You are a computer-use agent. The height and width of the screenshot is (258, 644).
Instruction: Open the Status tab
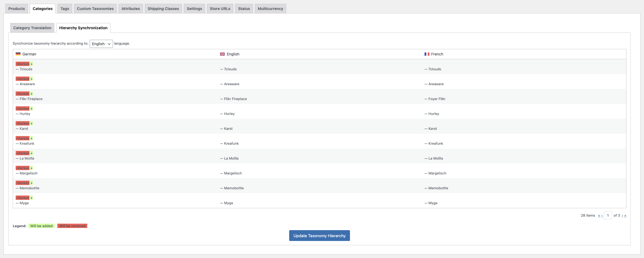click(x=244, y=9)
